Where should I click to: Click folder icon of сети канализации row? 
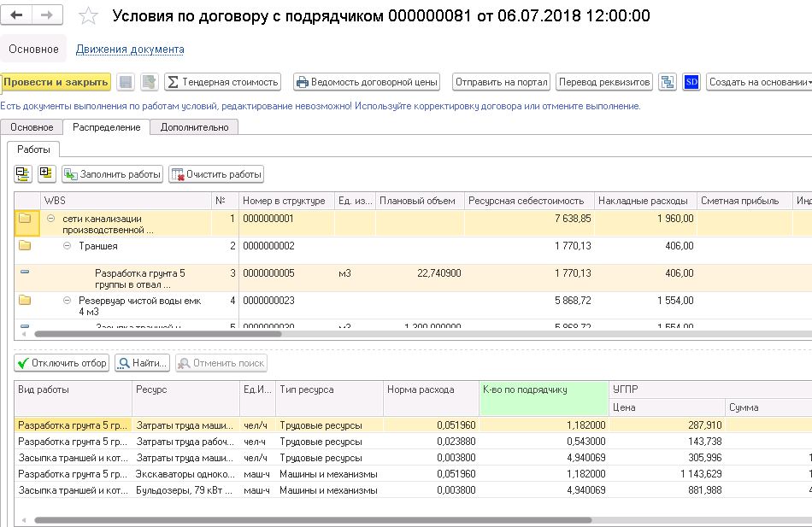click(x=25, y=219)
